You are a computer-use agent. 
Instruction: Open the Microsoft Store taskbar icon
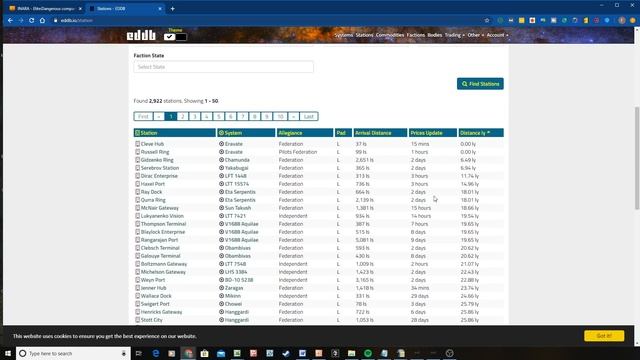pyautogui.click(x=204, y=353)
